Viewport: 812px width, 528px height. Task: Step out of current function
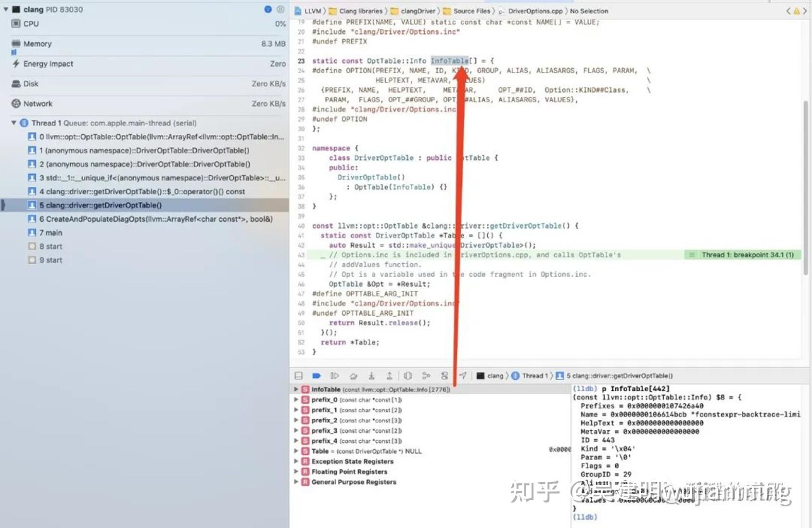(389, 376)
